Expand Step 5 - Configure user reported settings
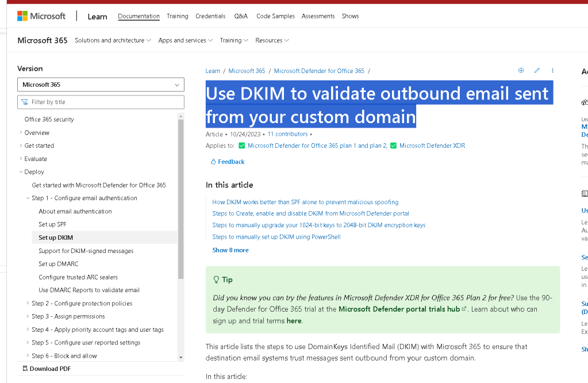The width and height of the screenshot is (588, 383). point(28,343)
